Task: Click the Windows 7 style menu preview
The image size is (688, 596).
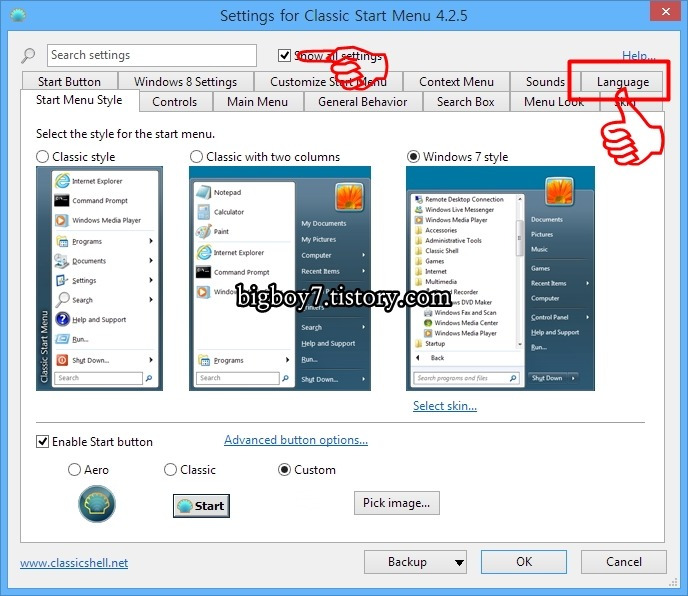Action: click(501, 278)
